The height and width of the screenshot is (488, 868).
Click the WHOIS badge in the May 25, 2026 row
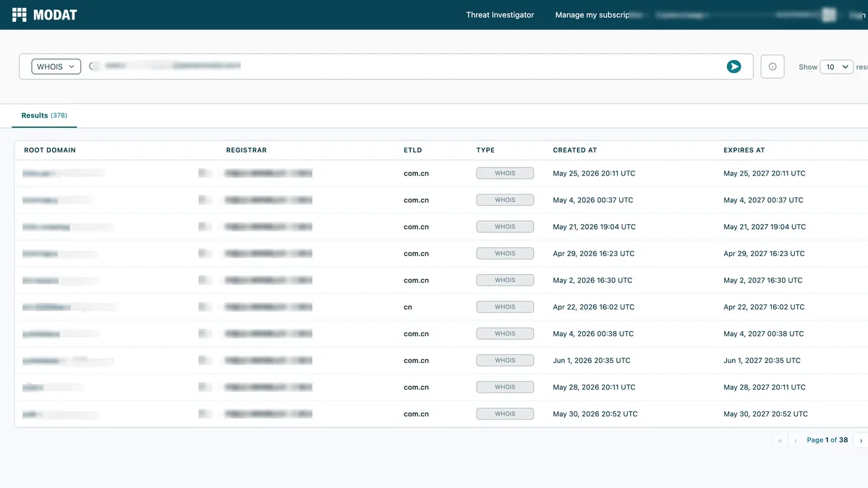point(505,174)
